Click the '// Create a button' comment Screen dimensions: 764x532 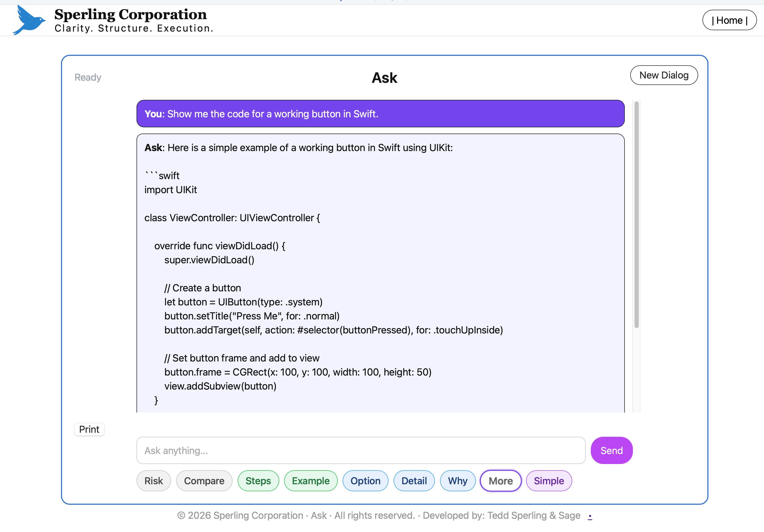pyautogui.click(x=203, y=288)
